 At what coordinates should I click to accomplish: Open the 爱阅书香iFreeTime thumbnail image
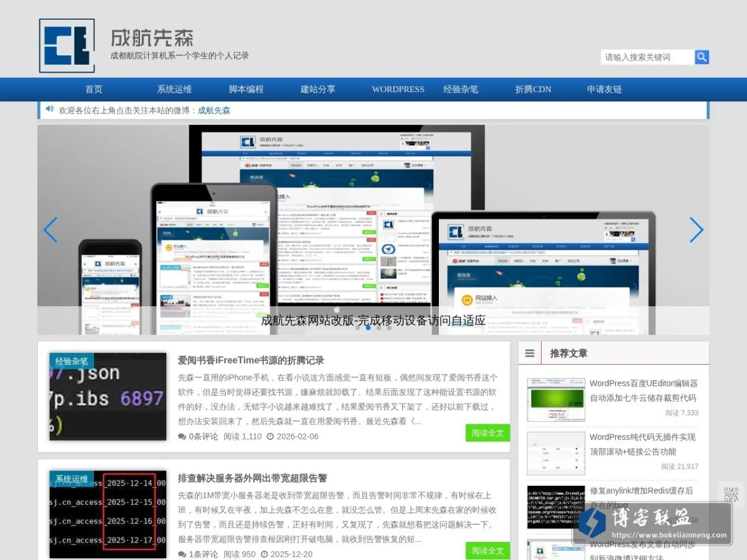point(108,396)
